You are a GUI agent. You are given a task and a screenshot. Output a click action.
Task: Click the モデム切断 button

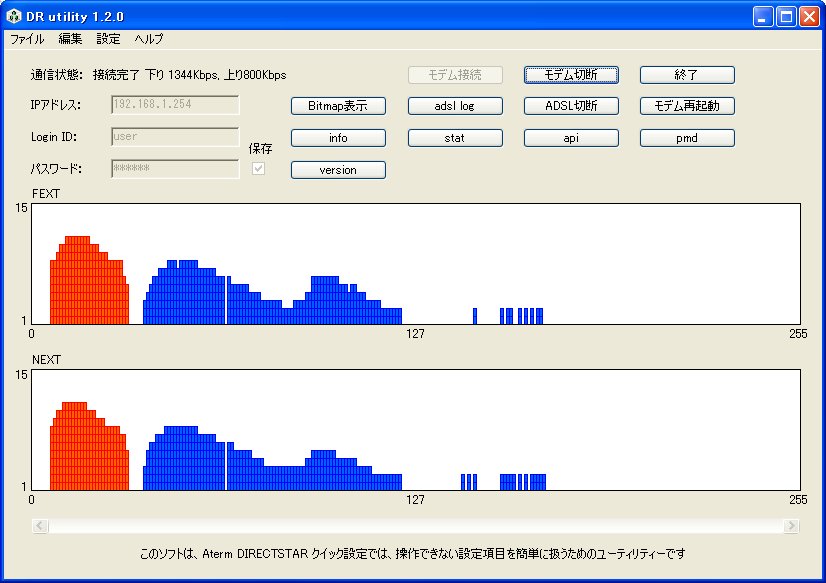(x=571, y=75)
